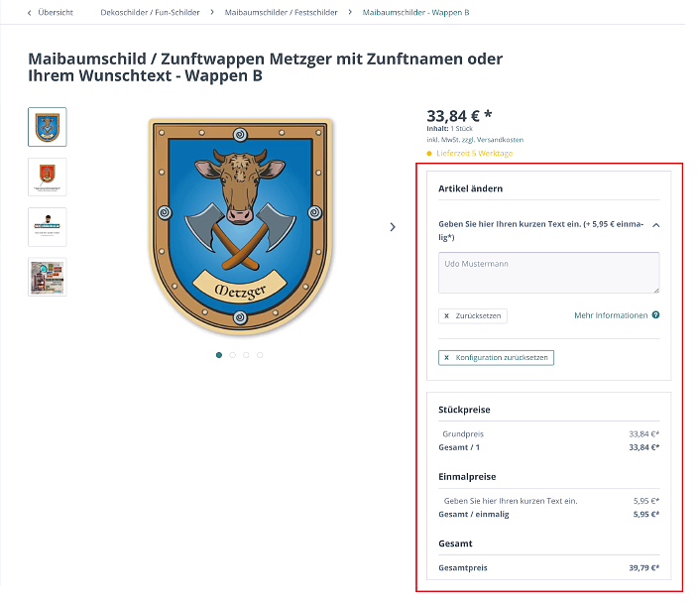Click Mehr Informationen link
The height and width of the screenshot is (604, 700).
coord(610,315)
